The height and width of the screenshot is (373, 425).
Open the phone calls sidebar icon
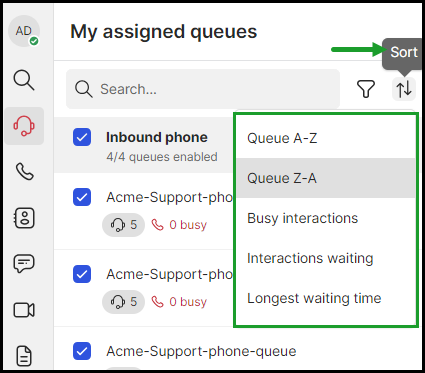[x=24, y=171]
